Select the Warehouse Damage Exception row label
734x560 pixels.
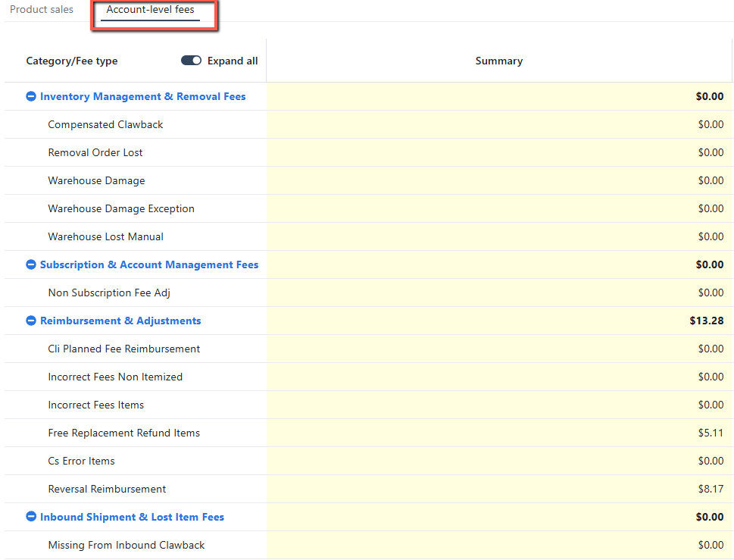(121, 209)
